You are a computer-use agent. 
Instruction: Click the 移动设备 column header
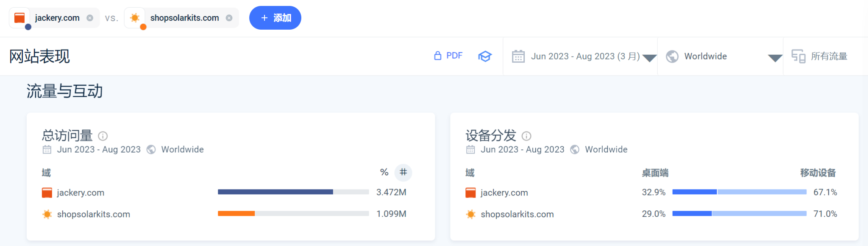click(818, 173)
